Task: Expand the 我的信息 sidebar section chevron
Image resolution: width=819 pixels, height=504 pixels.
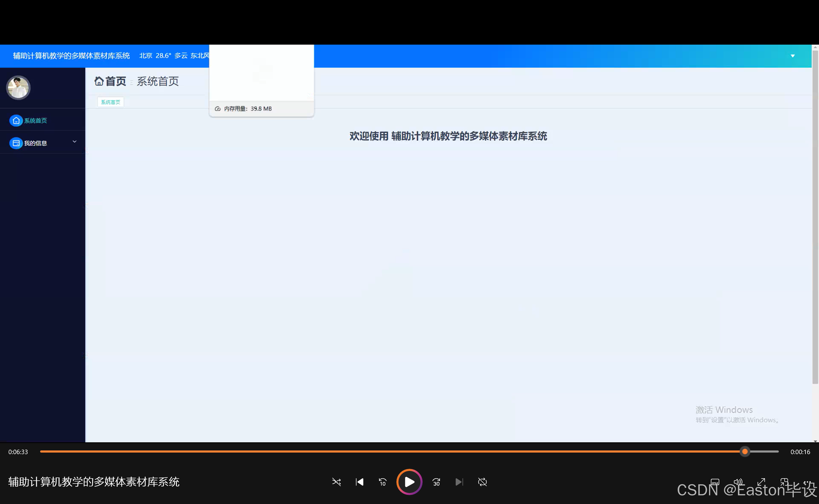Action: coord(74,141)
